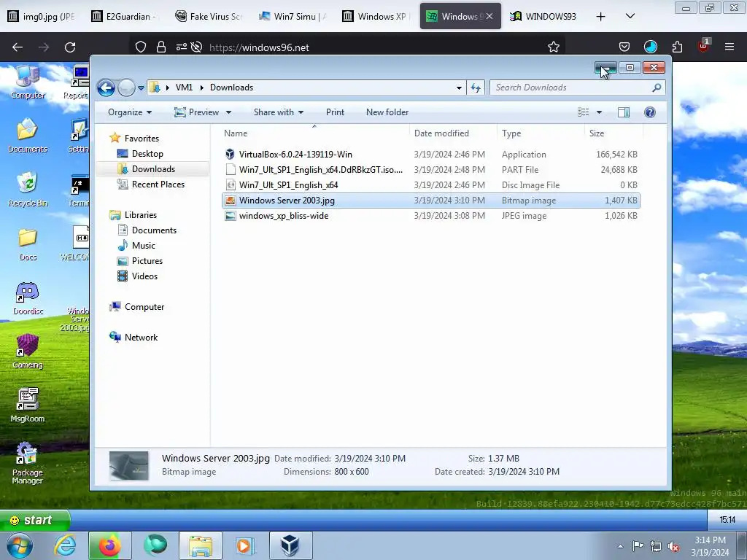Click the Windows 96 start button
This screenshot has height=560, width=747.
[35, 520]
